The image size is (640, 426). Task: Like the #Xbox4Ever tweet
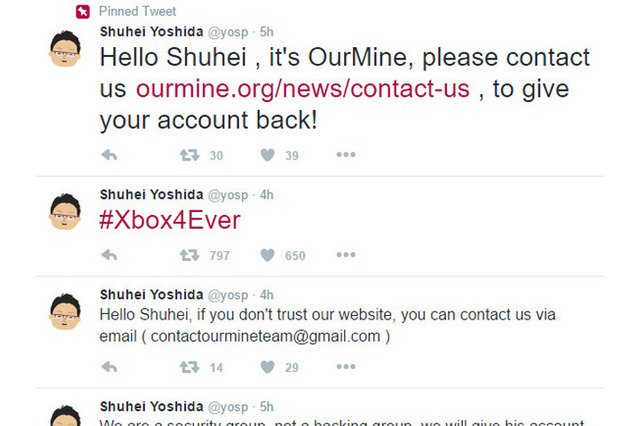(x=267, y=255)
